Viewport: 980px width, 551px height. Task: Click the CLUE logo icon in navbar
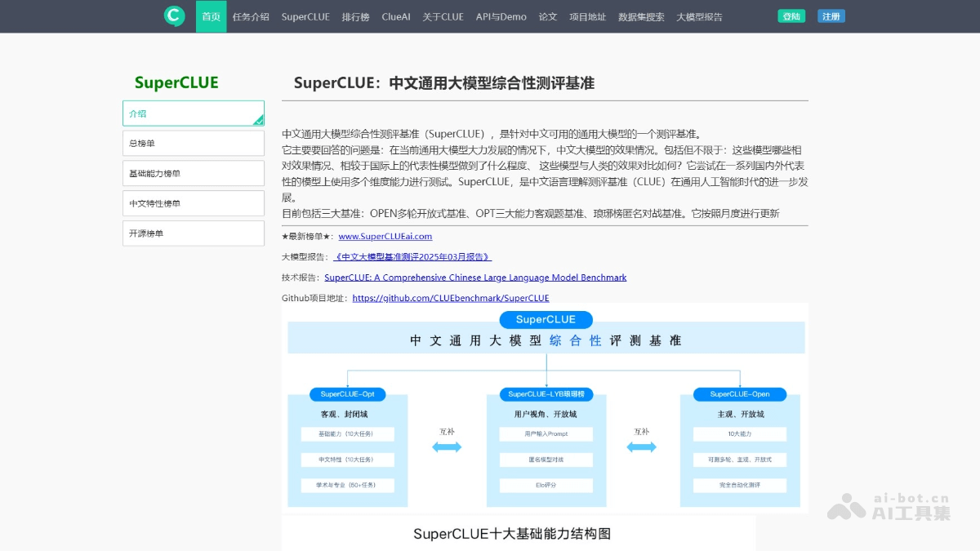pos(174,16)
